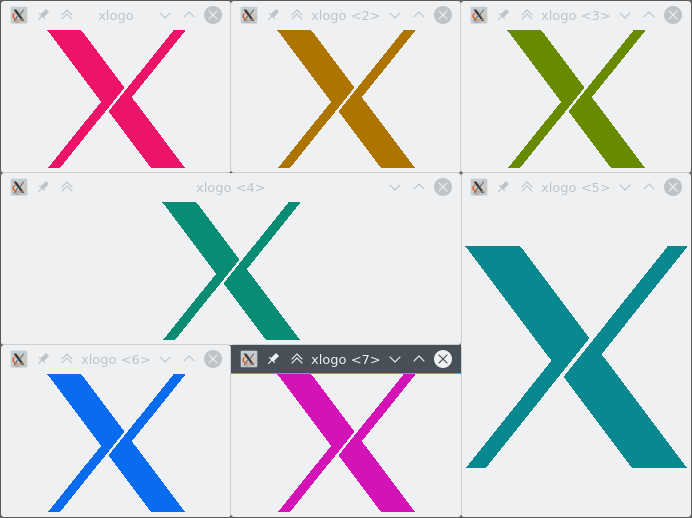Close the xlogo <7> window
692x518 pixels.
443,359
